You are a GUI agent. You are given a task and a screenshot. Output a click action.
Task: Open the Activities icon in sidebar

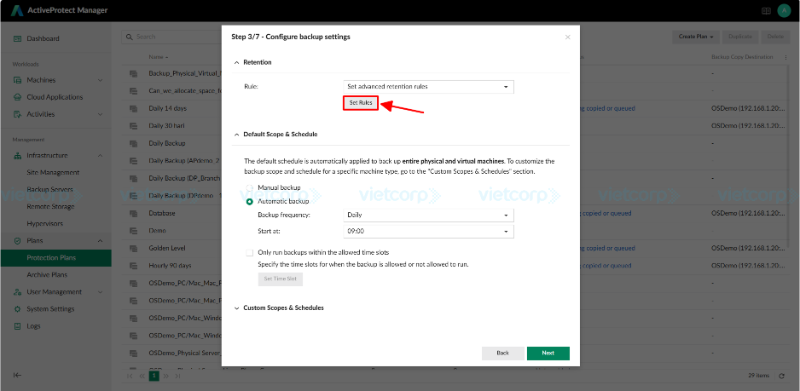tap(17, 114)
